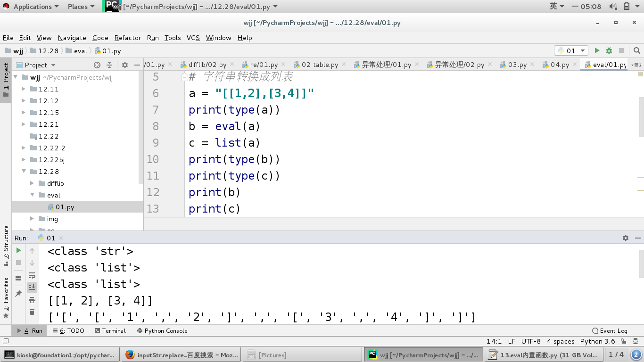Click the Python 3.6 interpreter widget
Screen dimensions: 644x362
point(597,342)
